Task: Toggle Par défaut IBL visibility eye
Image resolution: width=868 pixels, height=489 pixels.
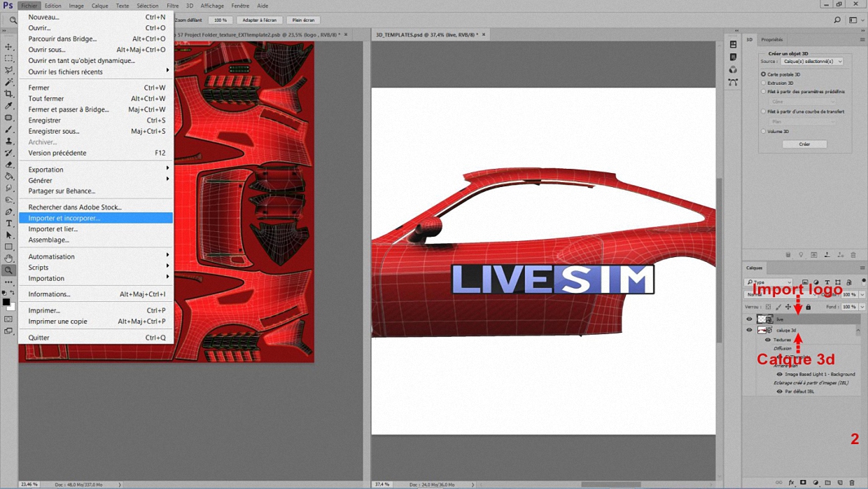Action: pyautogui.click(x=779, y=392)
